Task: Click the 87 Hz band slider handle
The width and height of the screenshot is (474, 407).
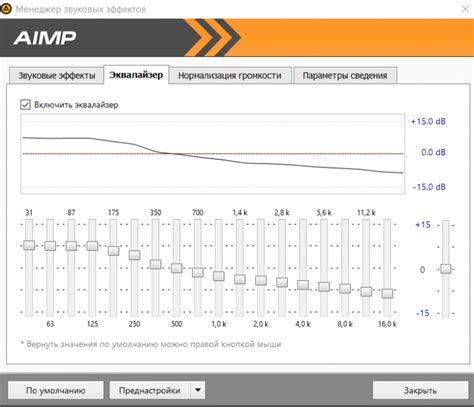Action: click(71, 246)
